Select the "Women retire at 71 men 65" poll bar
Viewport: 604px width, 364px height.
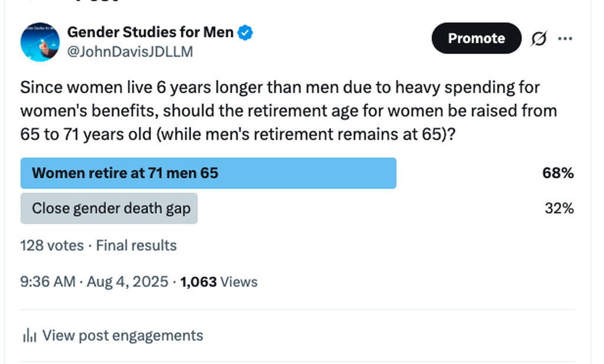pyautogui.click(x=208, y=173)
